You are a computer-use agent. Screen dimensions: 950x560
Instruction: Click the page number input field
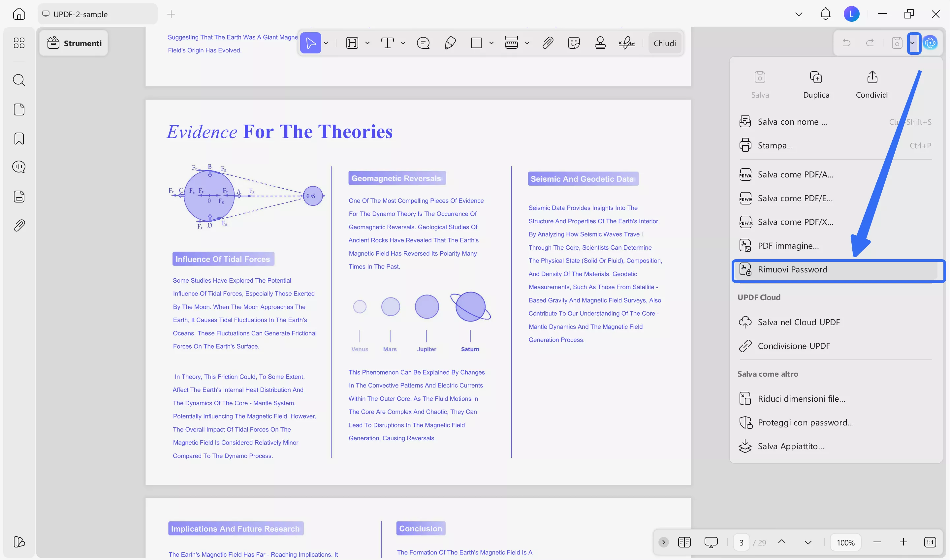[x=741, y=543]
